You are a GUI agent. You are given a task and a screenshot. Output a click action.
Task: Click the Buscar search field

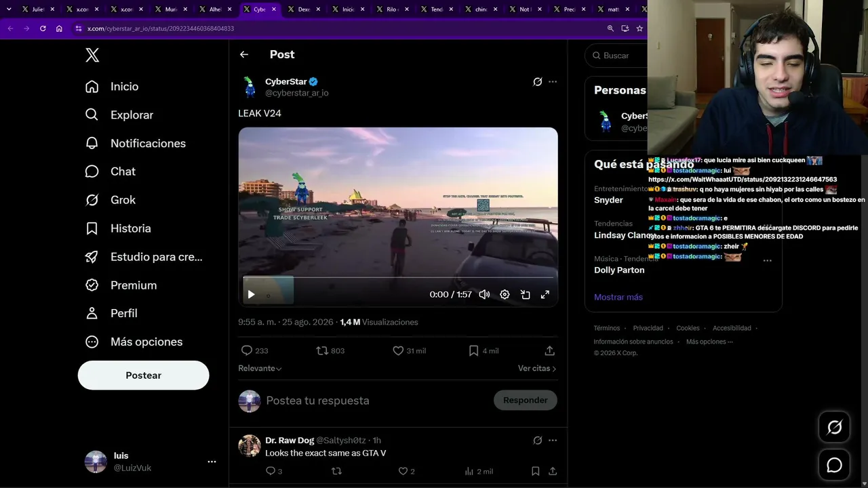(x=617, y=56)
